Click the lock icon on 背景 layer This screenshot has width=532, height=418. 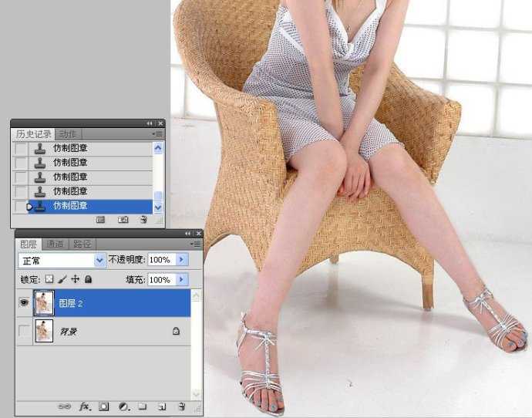point(176,331)
